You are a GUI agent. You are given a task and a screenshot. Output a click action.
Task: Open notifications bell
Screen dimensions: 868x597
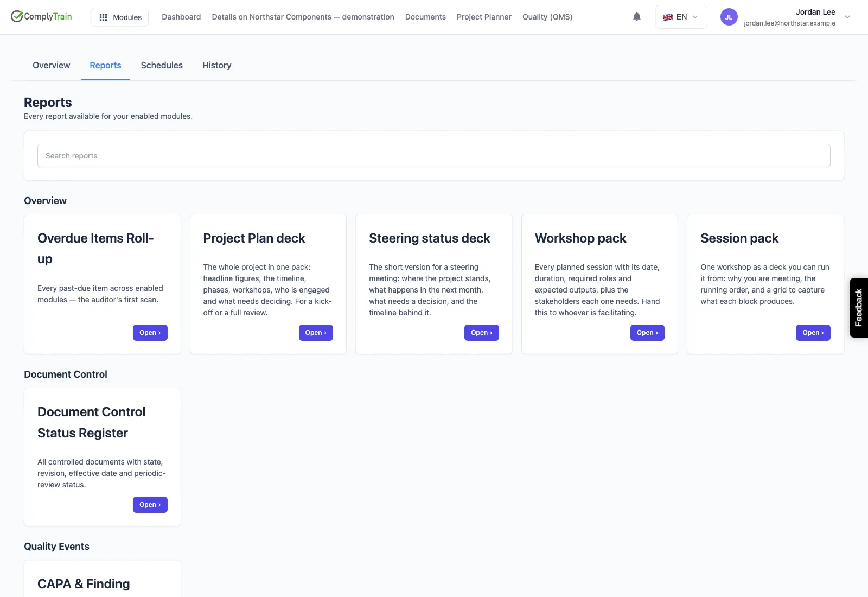[637, 17]
